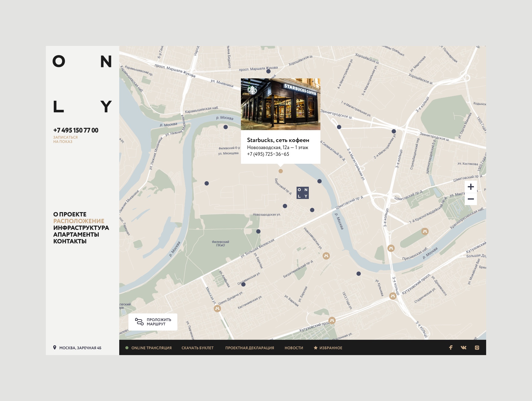
Task: Click the ONLY marker on the map
Action: point(303,193)
